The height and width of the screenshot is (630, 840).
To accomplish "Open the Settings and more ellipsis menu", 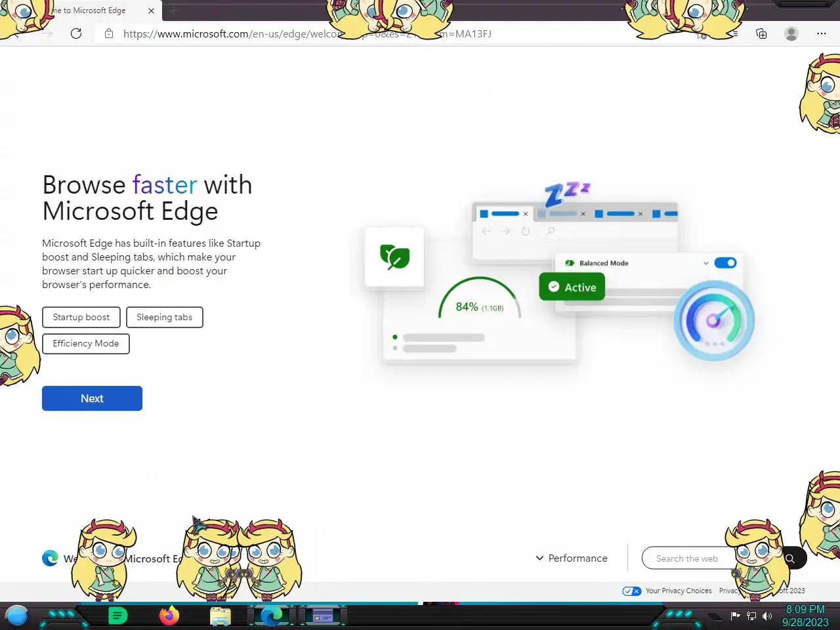I will click(x=822, y=33).
